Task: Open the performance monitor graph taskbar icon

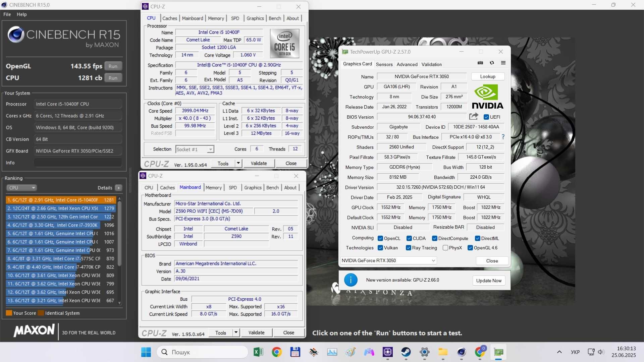Action: [x=332, y=352]
